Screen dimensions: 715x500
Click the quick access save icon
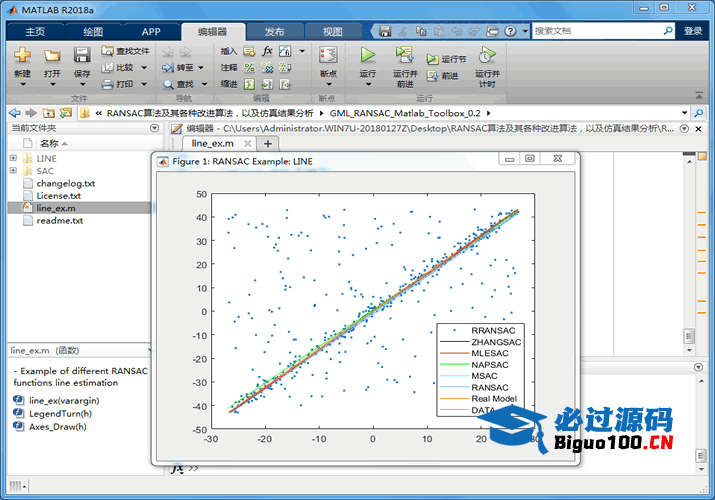click(385, 31)
